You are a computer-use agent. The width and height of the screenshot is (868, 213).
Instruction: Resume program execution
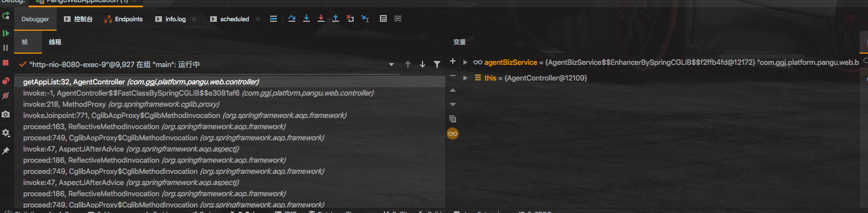coord(6,34)
